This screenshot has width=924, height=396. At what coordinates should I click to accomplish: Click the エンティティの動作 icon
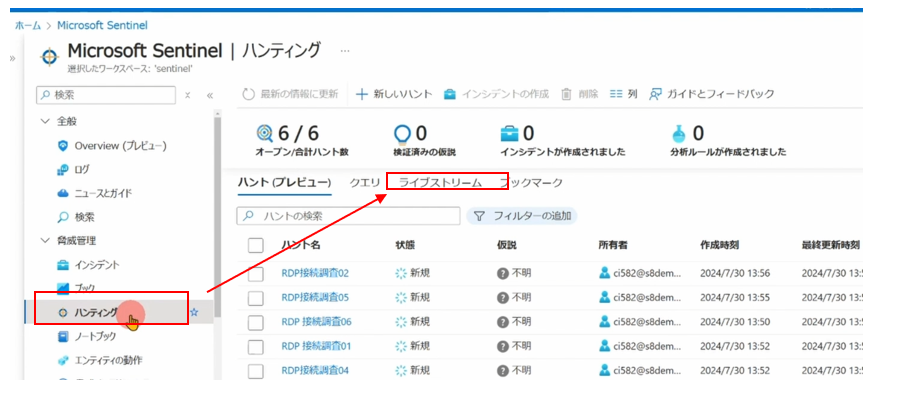click(63, 360)
